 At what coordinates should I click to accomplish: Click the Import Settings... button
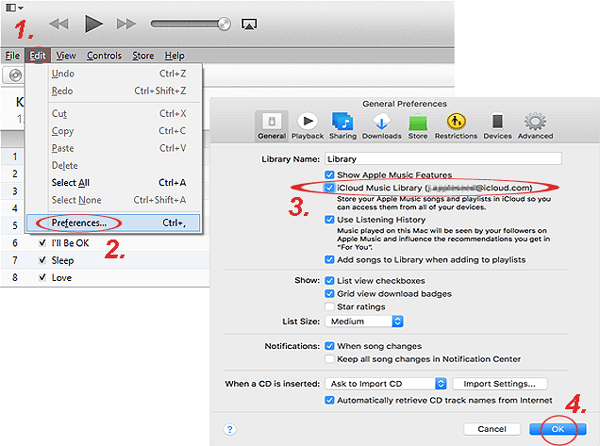tap(500, 384)
